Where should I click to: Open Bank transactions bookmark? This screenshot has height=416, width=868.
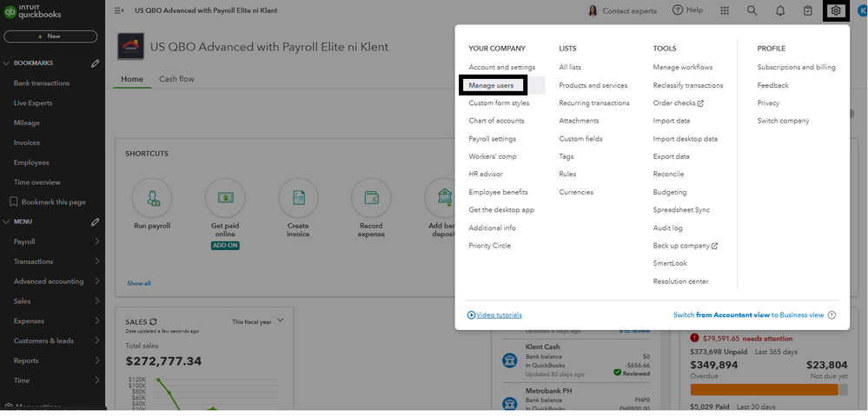pyautogui.click(x=42, y=83)
